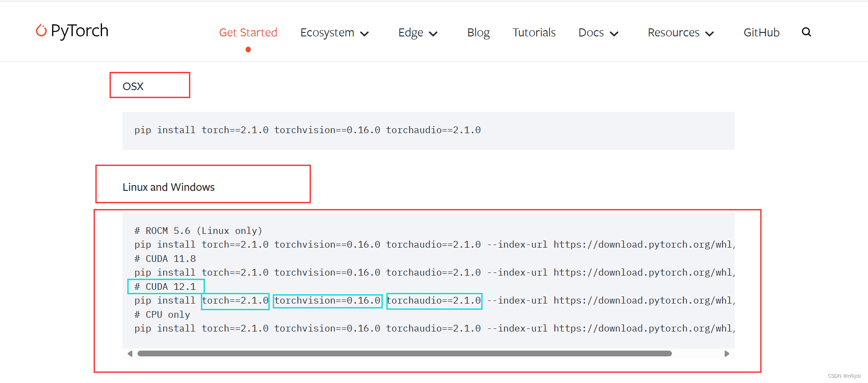The image size is (868, 383).
Task: Click the Linux and Windows heading
Action: (169, 187)
